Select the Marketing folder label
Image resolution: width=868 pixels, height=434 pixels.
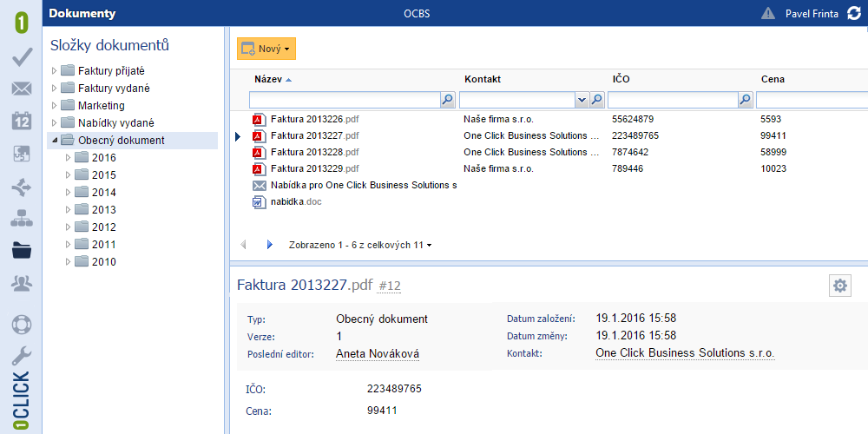point(102,105)
